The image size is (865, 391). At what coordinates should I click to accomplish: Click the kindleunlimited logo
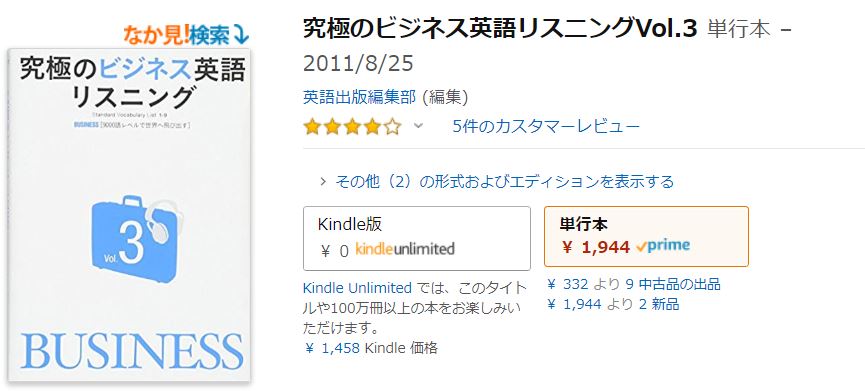405,249
